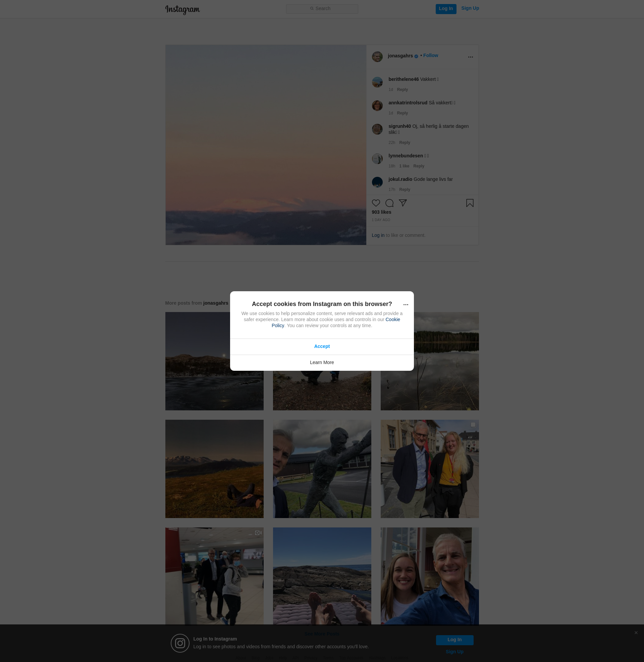Click Learn More in the cookie dialog

[322, 362]
